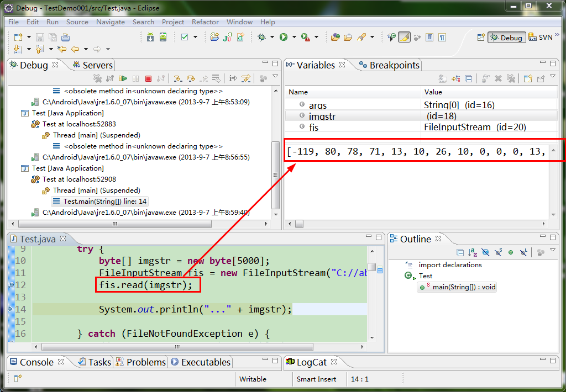Click the Resume button in Debug view
Image resolution: width=566 pixels, height=392 pixels.
(123, 78)
